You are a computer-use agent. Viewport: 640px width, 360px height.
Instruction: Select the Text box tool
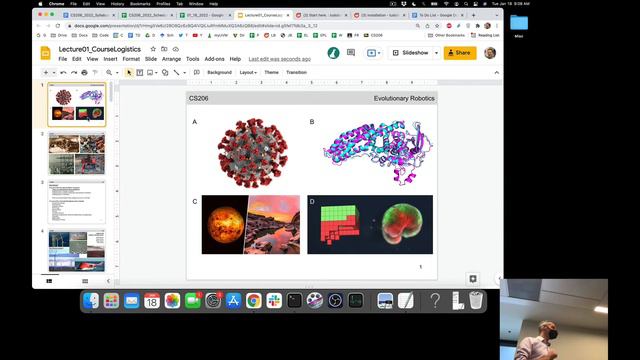point(140,73)
